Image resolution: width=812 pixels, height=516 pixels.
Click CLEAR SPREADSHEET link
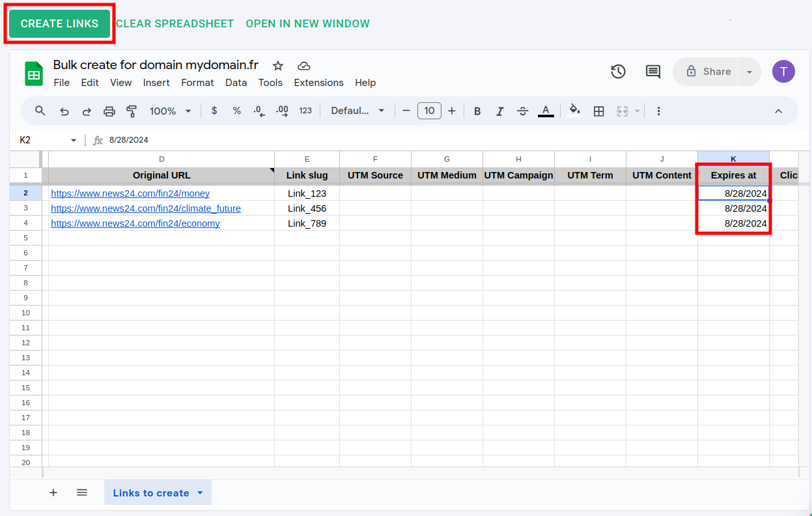coord(175,23)
